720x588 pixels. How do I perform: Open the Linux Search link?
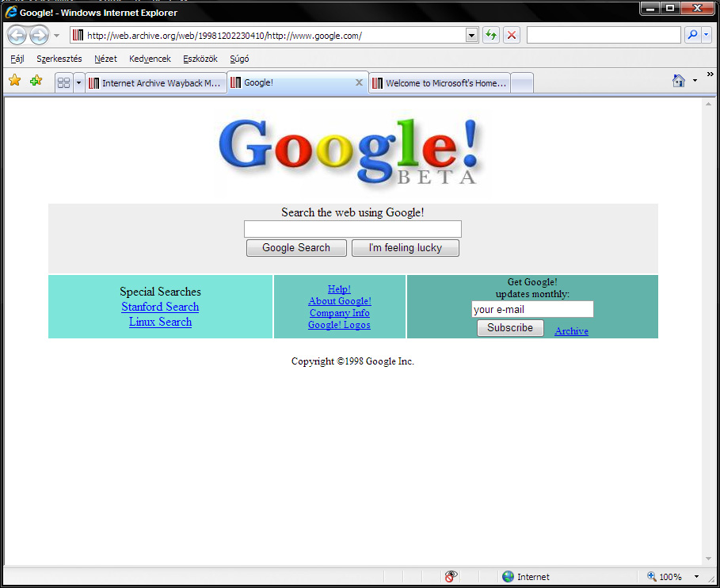tap(160, 322)
